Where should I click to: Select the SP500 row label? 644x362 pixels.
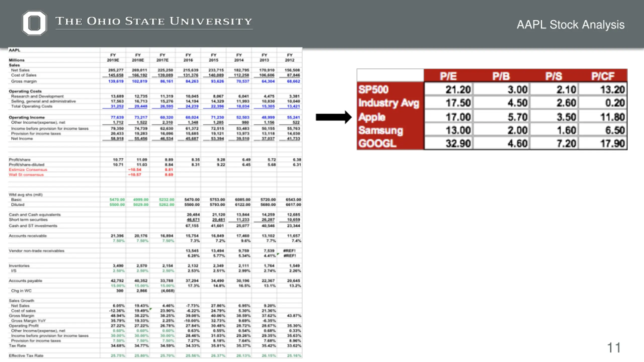tap(374, 89)
